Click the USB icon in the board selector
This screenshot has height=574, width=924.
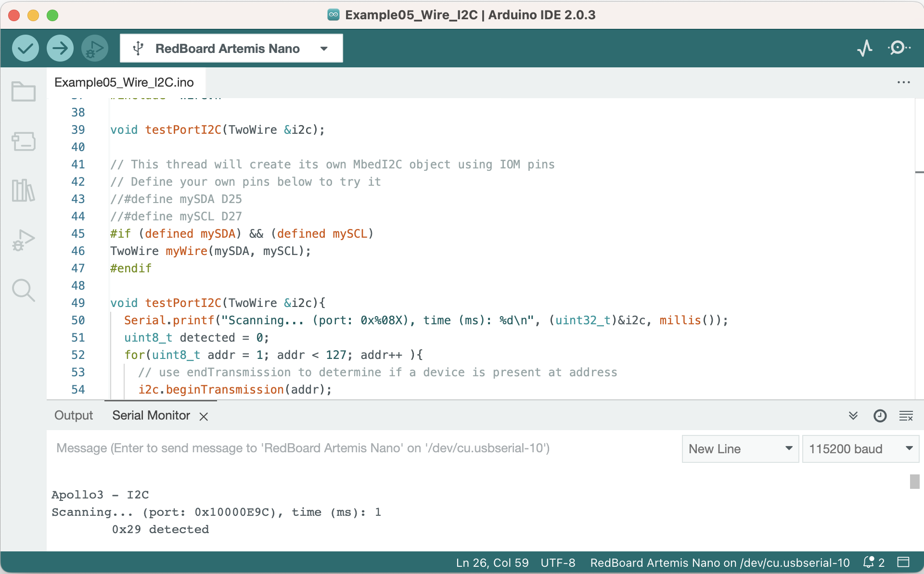tap(138, 48)
